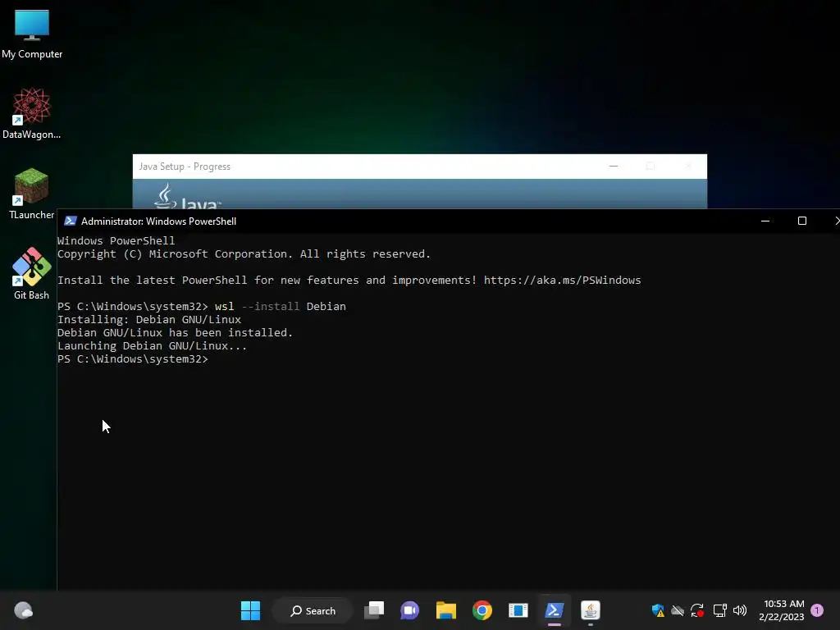Image resolution: width=840 pixels, height=630 pixels.
Task: Click the PowerShell icon in the title bar
Action: pos(71,221)
